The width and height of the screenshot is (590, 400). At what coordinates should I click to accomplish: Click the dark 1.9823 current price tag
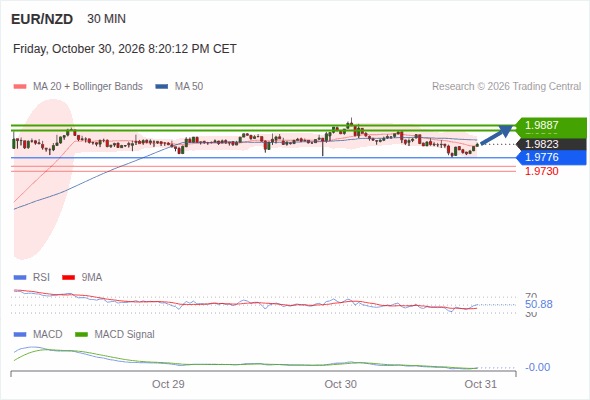click(552, 144)
